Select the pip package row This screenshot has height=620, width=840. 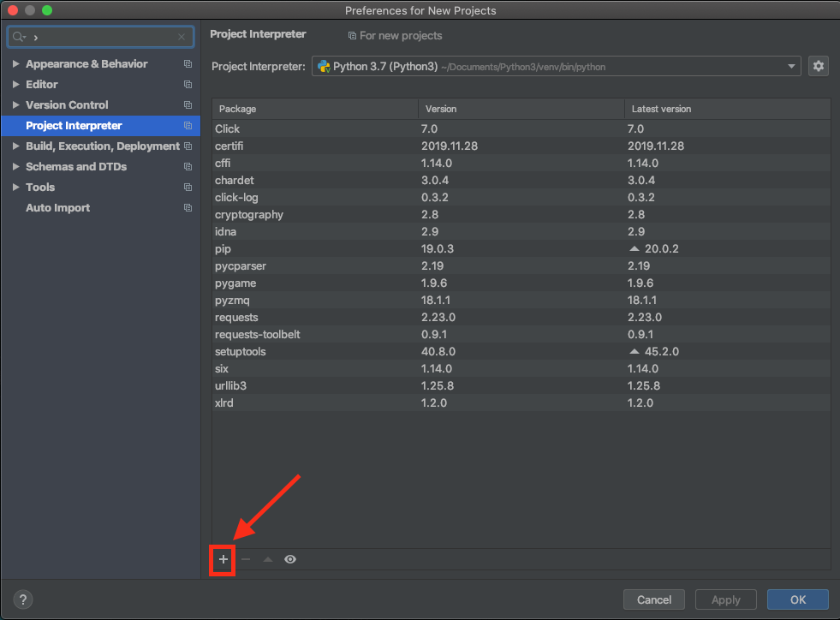(521, 248)
